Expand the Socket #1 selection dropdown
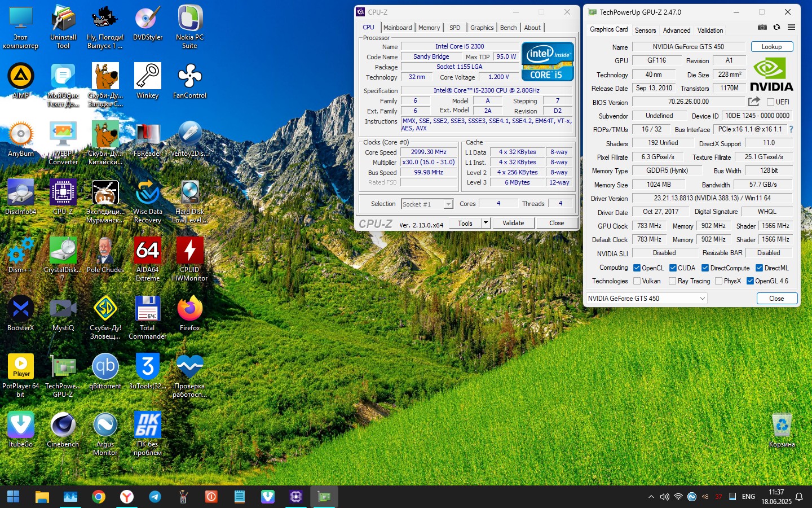The height and width of the screenshot is (508, 812). (x=448, y=204)
